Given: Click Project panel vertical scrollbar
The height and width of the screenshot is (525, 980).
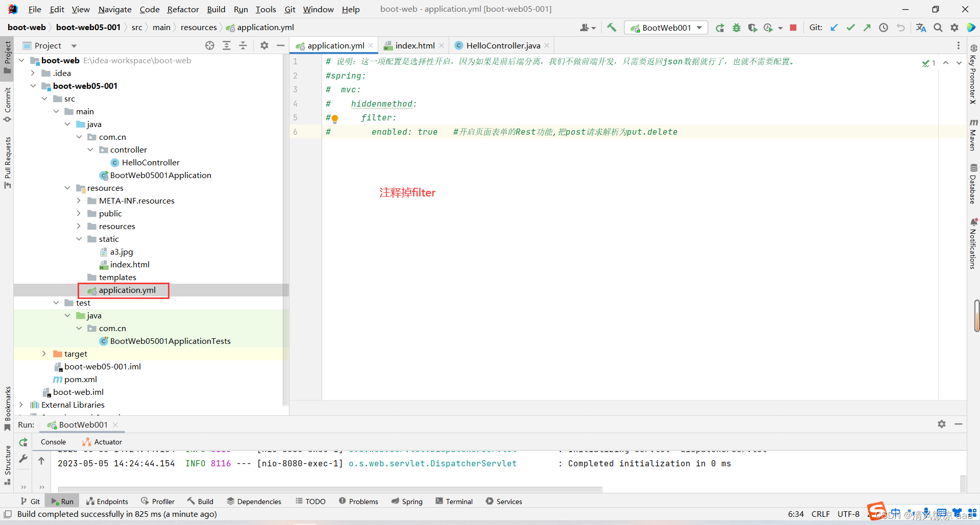Looking at the screenshot, I should 286,230.
